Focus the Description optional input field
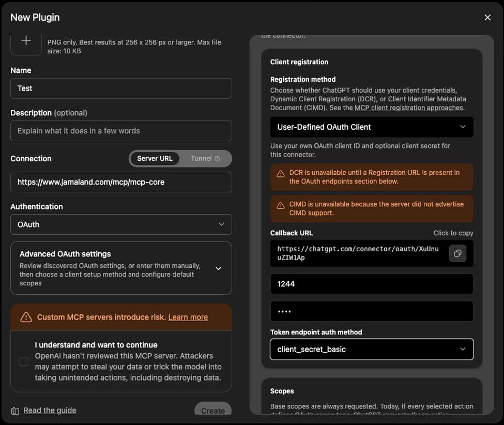The image size is (504, 425). [x=121, y=131]
